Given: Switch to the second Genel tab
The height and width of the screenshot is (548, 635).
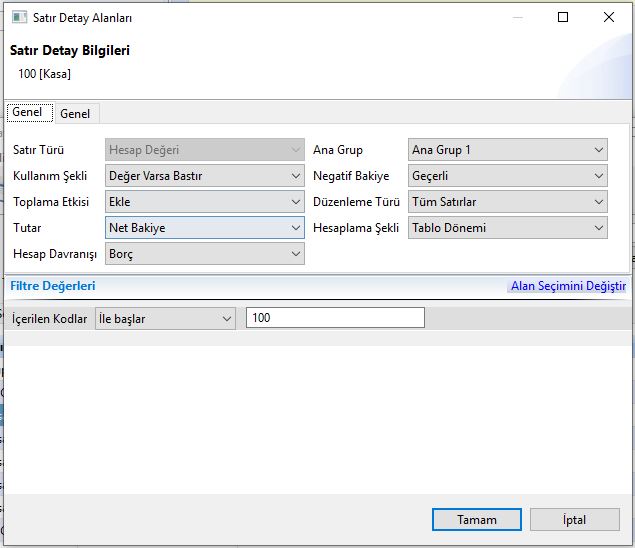Looking at the screenshot, I should tap(75, 114).
